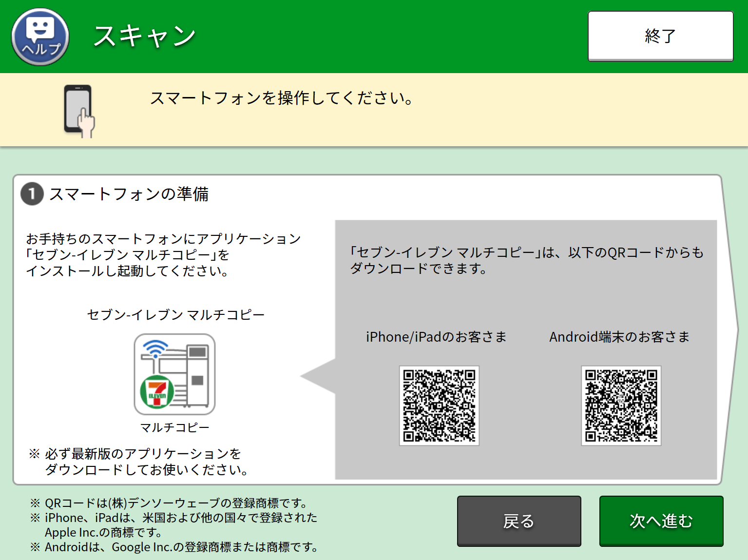Select the iPhone/iPad QR code
The width and height of the screenshot is (748, 560).
[439, 406]
